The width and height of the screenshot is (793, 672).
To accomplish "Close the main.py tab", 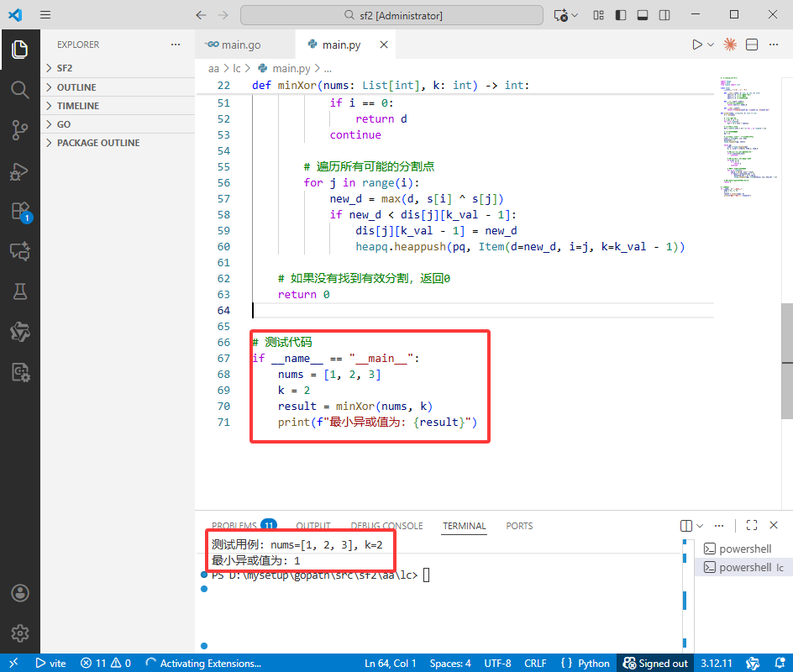I will [x=384, y=45].
